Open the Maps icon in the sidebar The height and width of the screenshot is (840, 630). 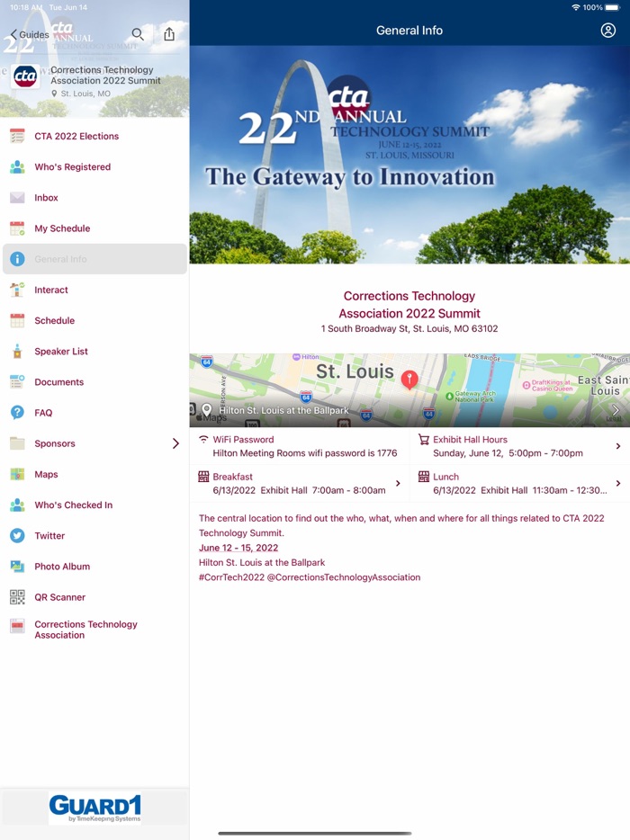tap(17, 474)
